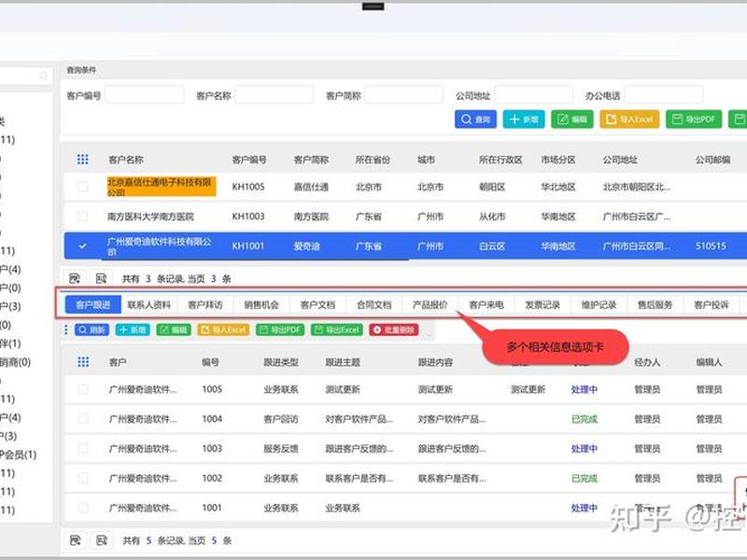The height and width of the screenshot is (560, 747).
Task: Select the 合同文档 tab
Action: click(374, 304)
